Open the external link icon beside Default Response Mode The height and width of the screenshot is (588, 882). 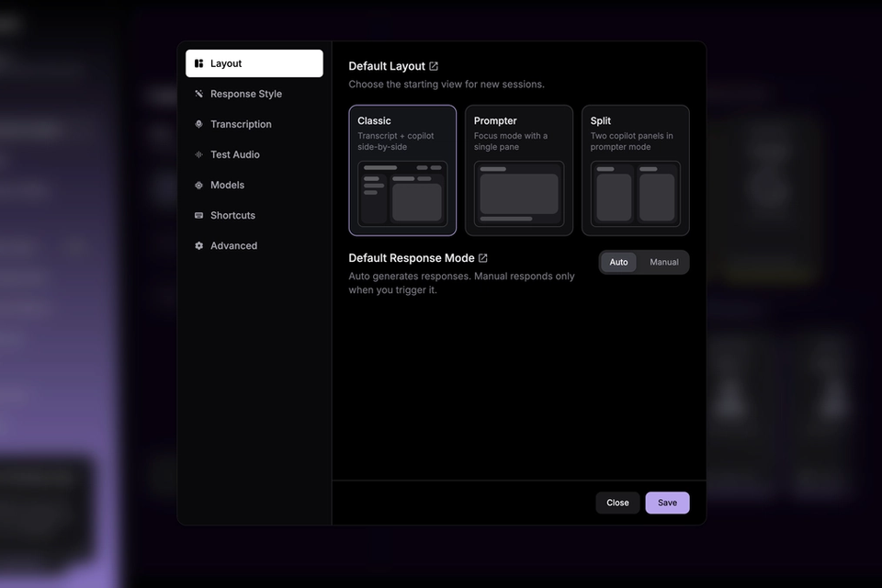pyautogui.click(x=483, y=258)
